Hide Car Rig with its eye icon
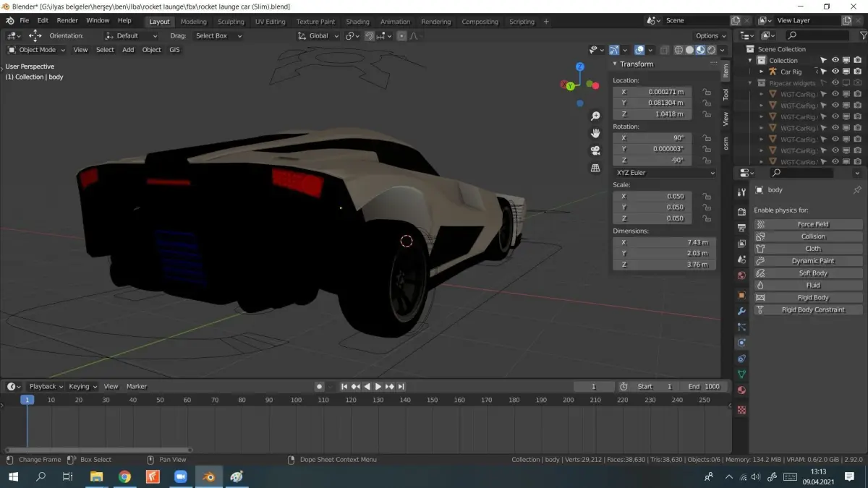This screenshot has width=868, height=488. point(835,72)
